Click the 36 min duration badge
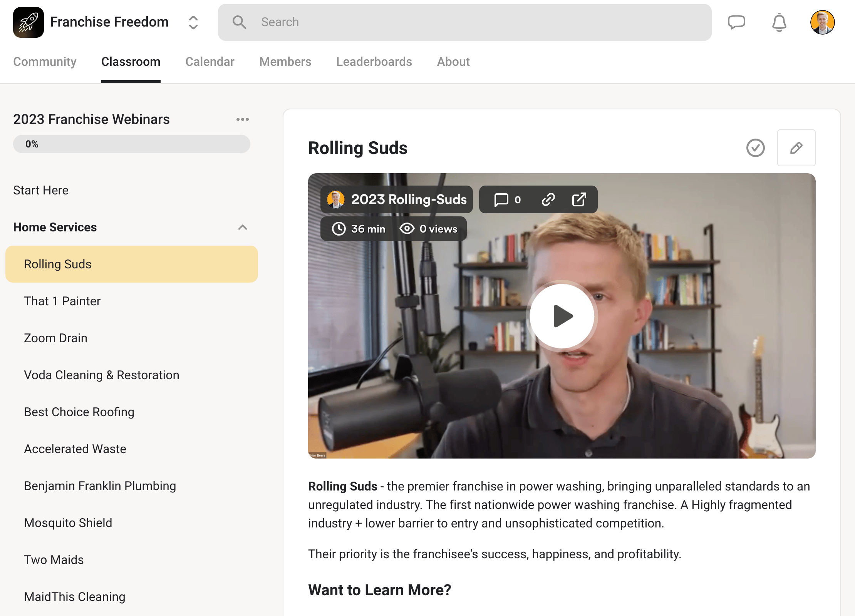This screenshot has height=616, width=855. tap(358, 229)
